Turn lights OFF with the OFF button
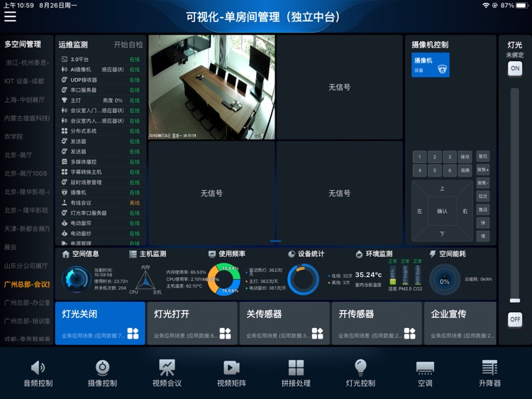The height and width of the screenshot is (399, 532). (515, 319)
